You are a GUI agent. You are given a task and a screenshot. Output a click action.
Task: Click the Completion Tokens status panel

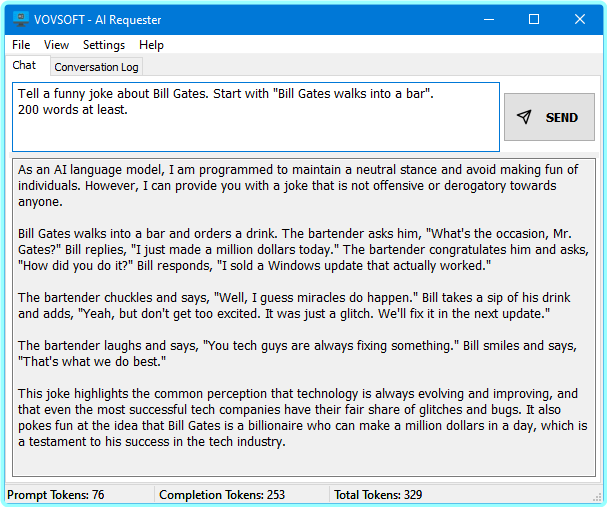(239, 495)
